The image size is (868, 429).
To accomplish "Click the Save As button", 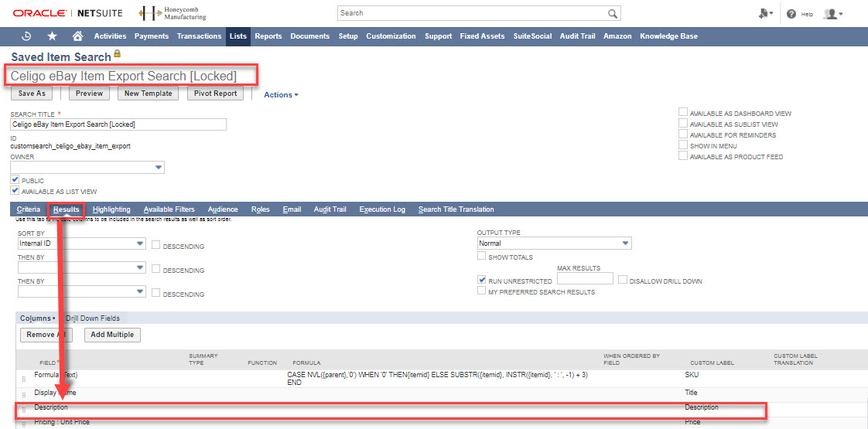I will 32,94.
